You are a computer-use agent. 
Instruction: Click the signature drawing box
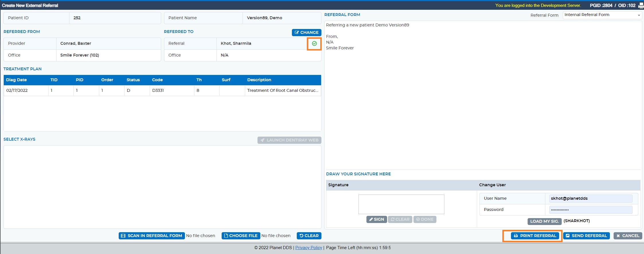(401, 204)
